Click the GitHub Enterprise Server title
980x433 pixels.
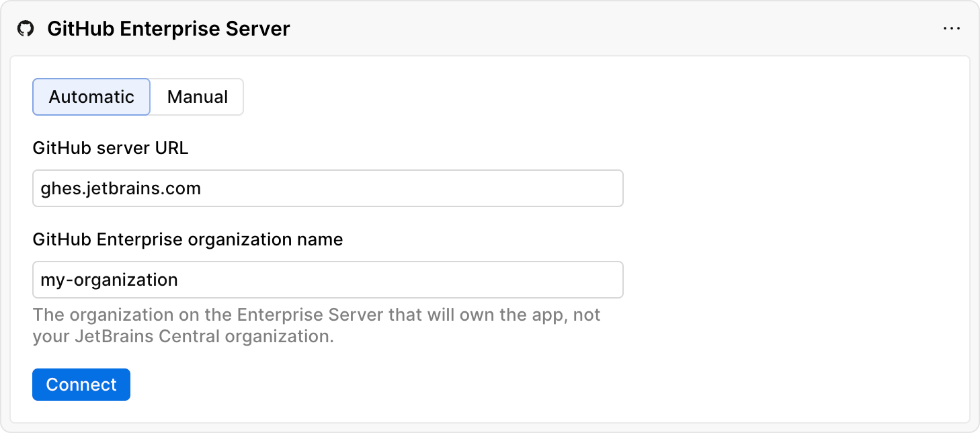tap(169, 29)
